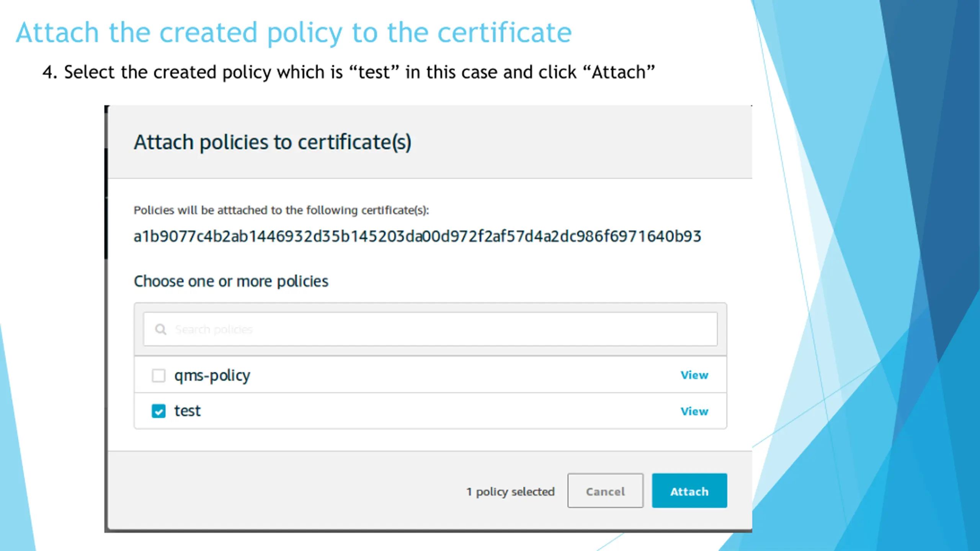Click 'Policies will be atttached' description text

point(281,210)
